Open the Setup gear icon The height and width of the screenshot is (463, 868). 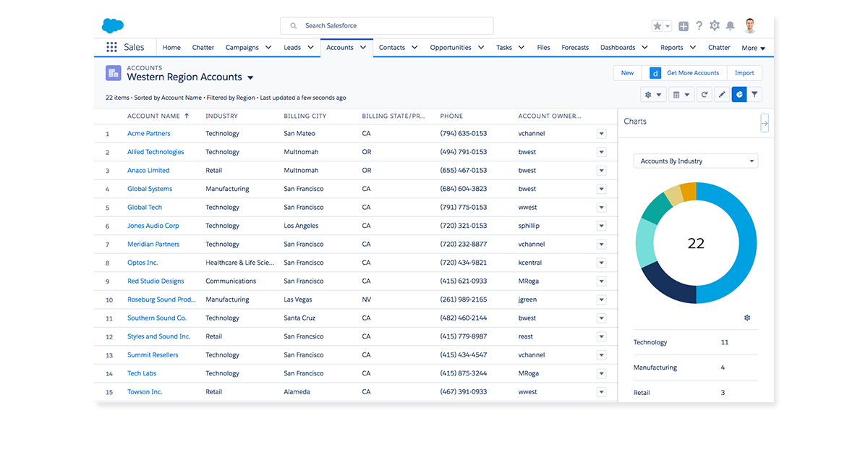point(715,26)
